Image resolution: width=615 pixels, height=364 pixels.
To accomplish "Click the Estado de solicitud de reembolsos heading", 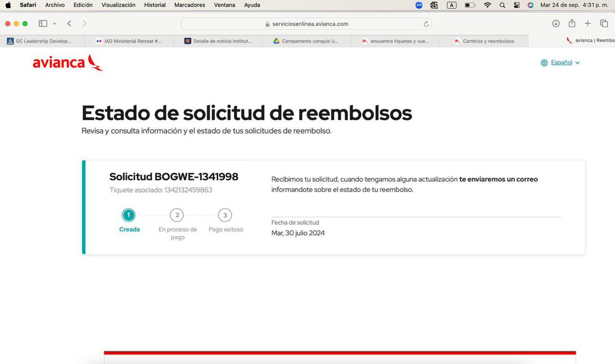I will [x=247, y=113].
